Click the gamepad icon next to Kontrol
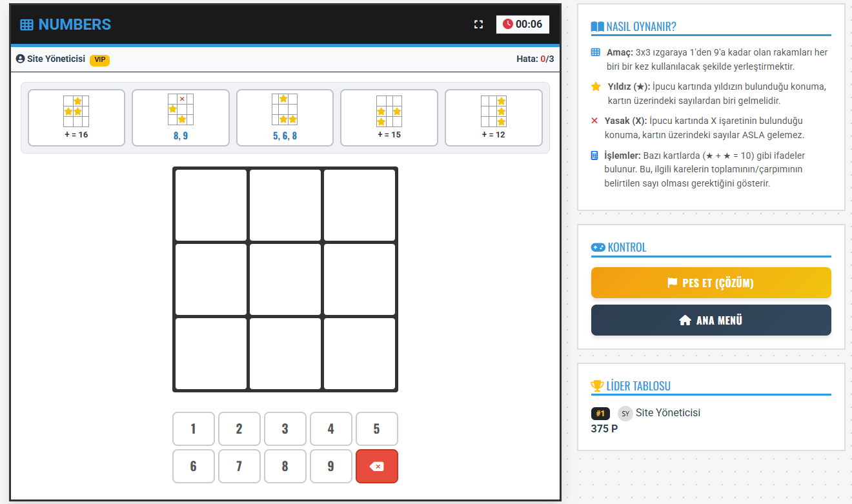 598,248
